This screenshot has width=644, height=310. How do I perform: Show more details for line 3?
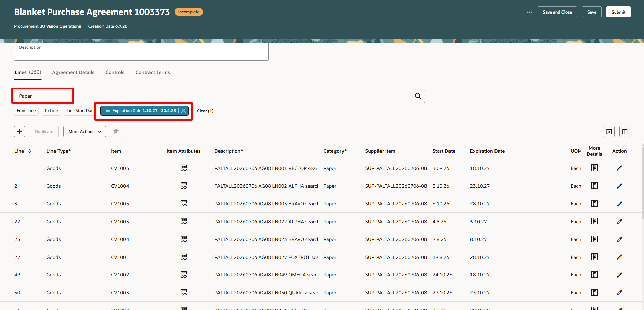(594, 203)
